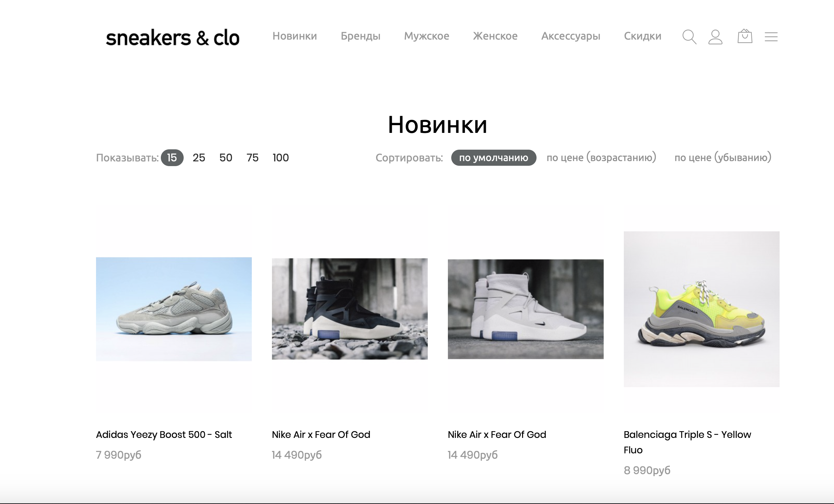
Task: Open the Мужское menu item
Action: (x=426, y=36)
